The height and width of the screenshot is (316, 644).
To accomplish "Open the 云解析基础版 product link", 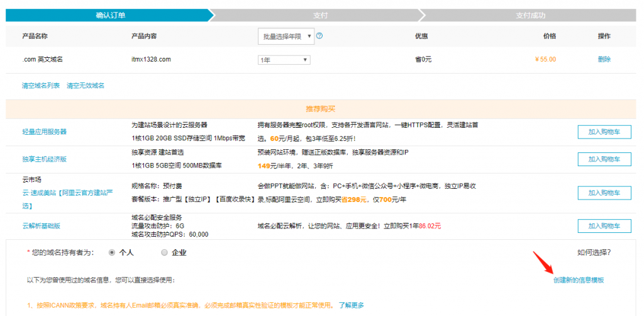I will tap(41, 225).
